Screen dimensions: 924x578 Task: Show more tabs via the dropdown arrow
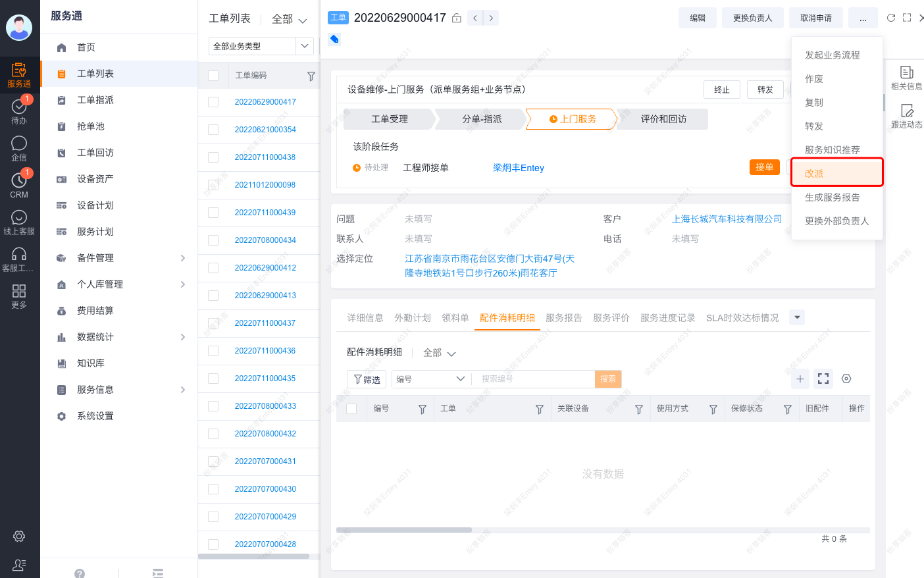(797, 317)
